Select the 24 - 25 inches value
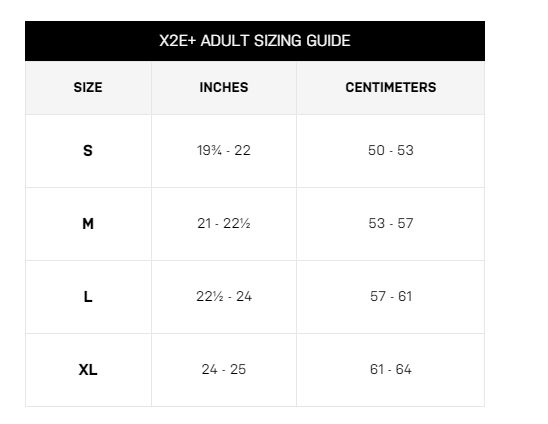The image size is (548, 424). tap(224, 370)
